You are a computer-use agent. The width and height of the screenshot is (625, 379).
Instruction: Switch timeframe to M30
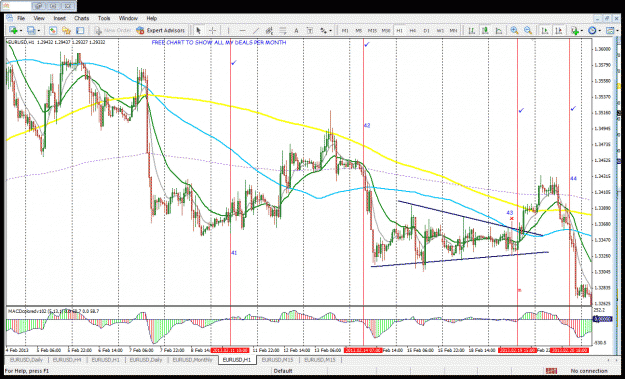click(x=386, y=30)
